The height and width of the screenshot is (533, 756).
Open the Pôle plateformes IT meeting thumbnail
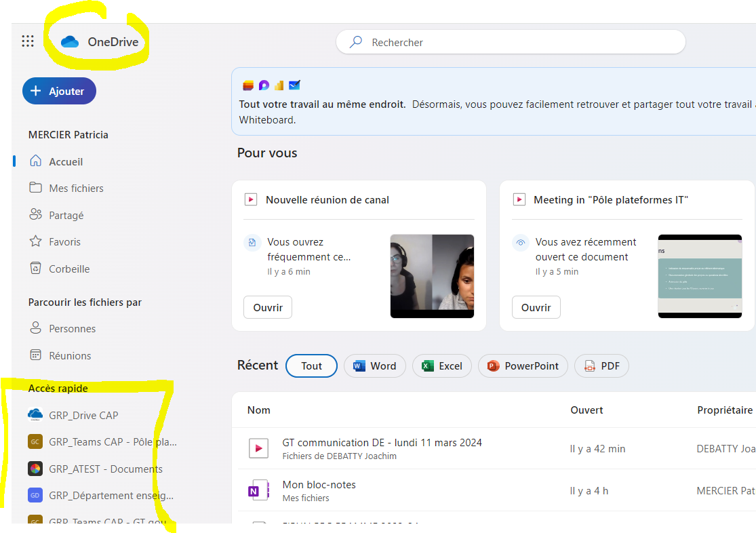tap(700, 276)
